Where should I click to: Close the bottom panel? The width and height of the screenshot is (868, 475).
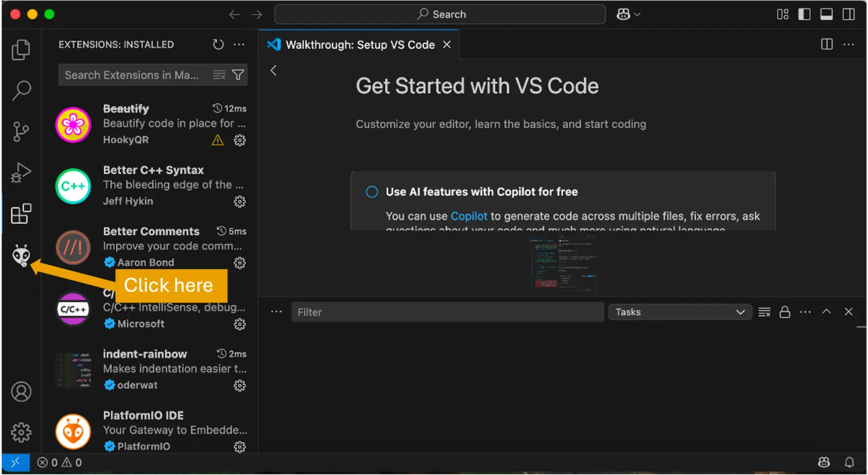click(x=848, y=312)
